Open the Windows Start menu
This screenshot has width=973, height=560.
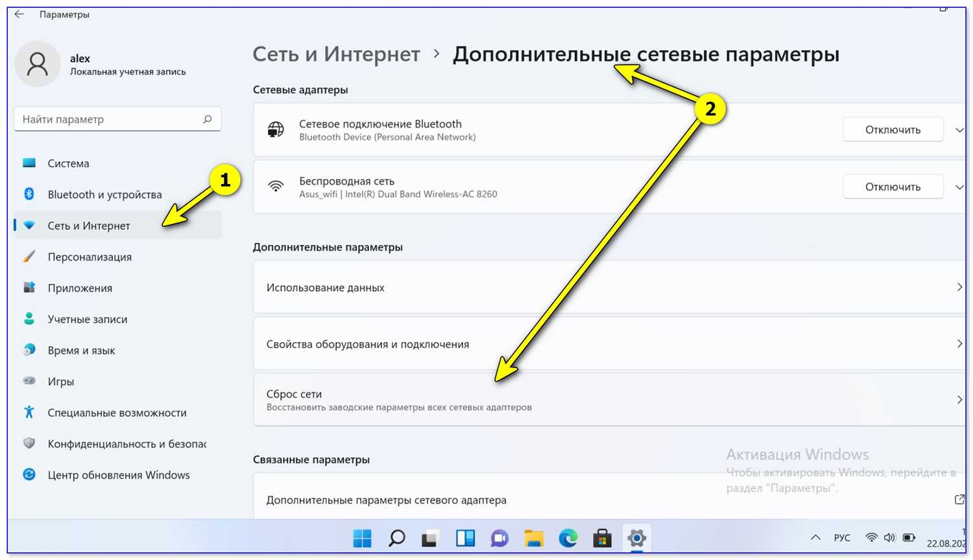tap(362, 538)
